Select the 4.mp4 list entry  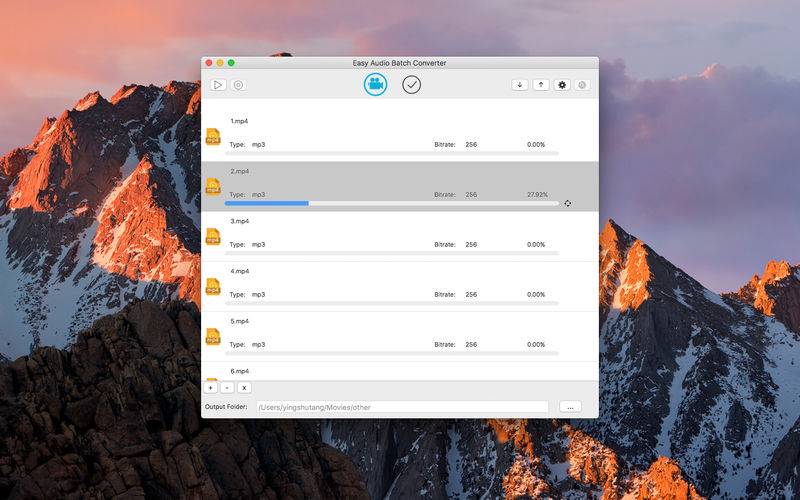pos(399,286)
